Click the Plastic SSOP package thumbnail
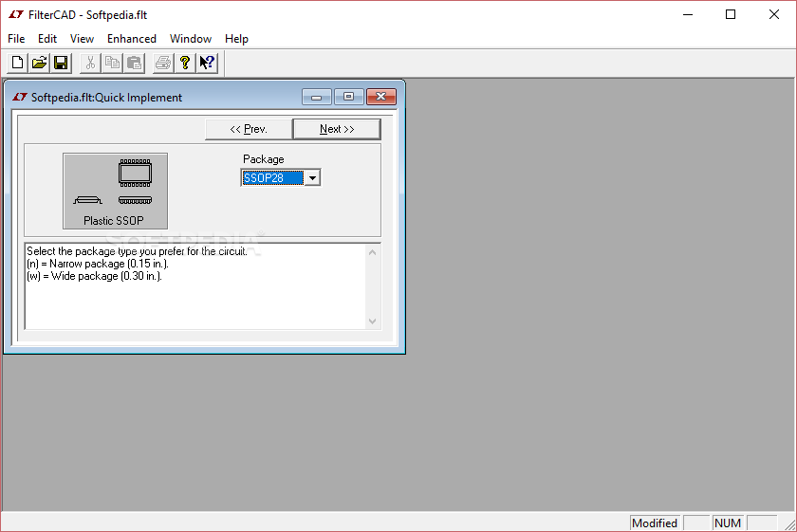 pyautogui.click(x=116, y=191)
